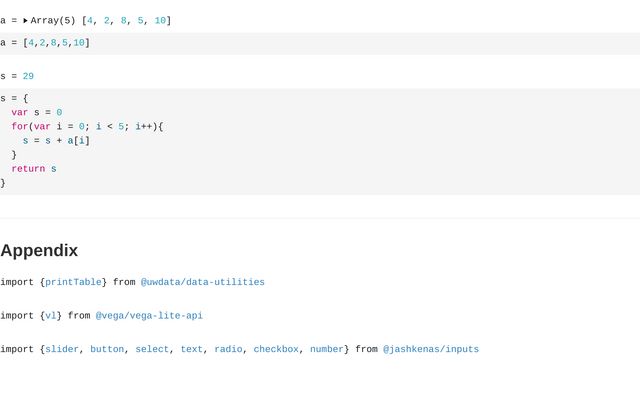The image size is (640, 400).
Task: Click the 's = s + a[i]' line
Action: pyautogui.click(x=56, y=141)
